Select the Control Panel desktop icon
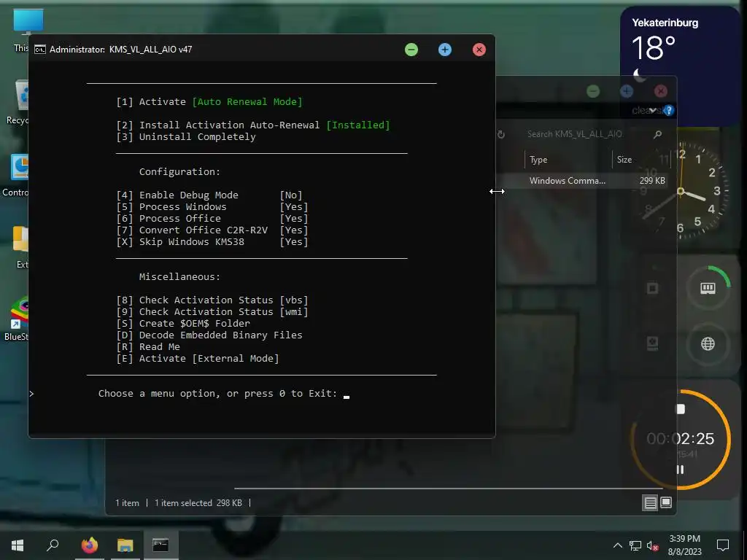The image size is (747, 560). (16, 175)
